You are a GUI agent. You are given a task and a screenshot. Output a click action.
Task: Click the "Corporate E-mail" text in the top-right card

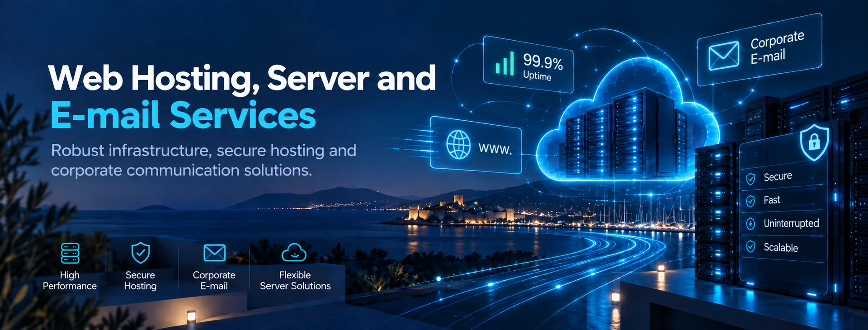coord(777,47)
